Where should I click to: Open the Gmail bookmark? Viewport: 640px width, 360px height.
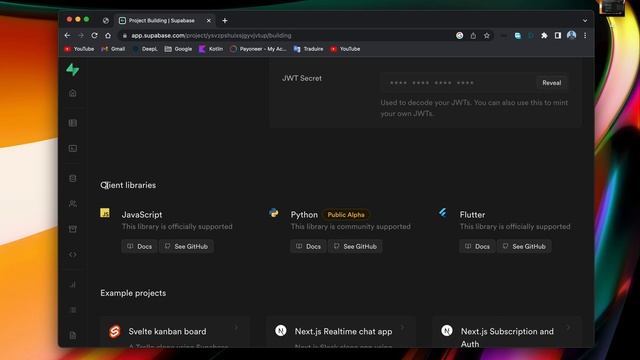113,49
